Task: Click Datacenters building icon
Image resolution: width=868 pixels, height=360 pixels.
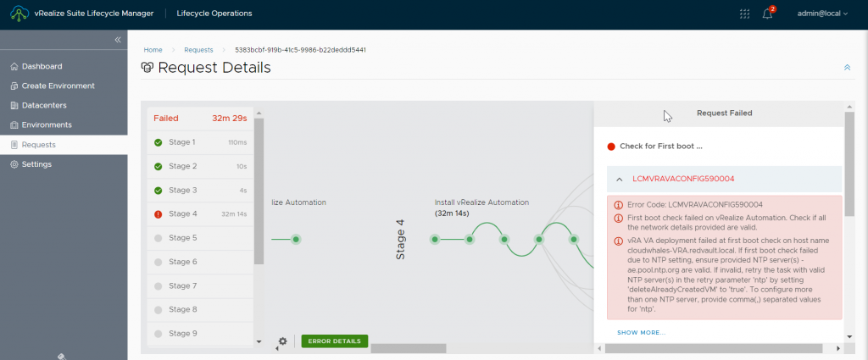Action: click(14, 105)
